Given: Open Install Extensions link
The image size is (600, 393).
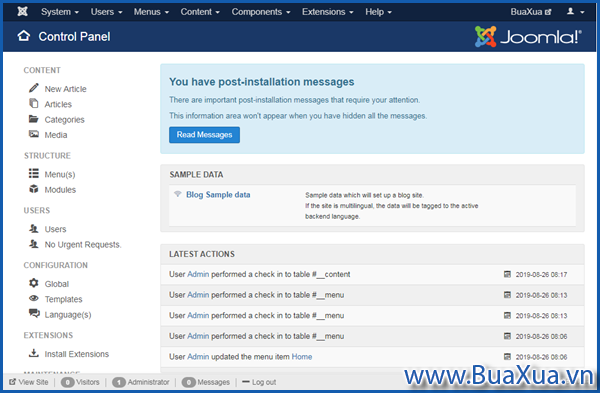Looking at the screenshot, I should click(x=77, y=354).
